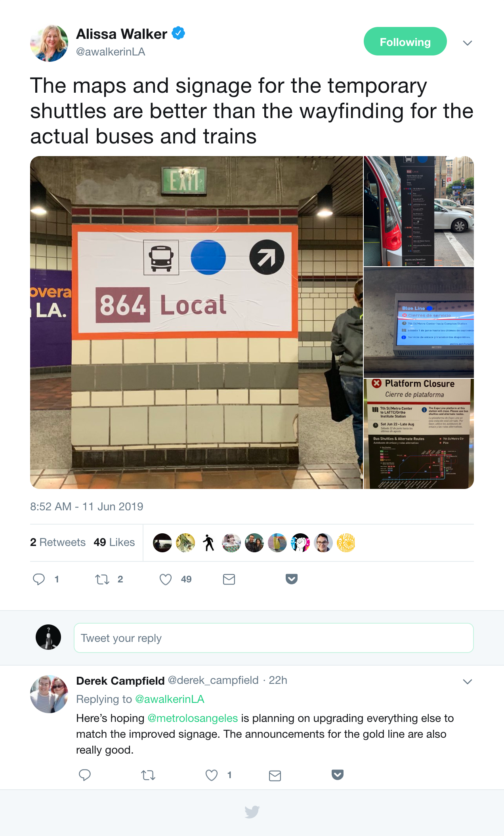Screen dimensions: 504x836
Task: Toggle the Following button
Action: point(405,41)
